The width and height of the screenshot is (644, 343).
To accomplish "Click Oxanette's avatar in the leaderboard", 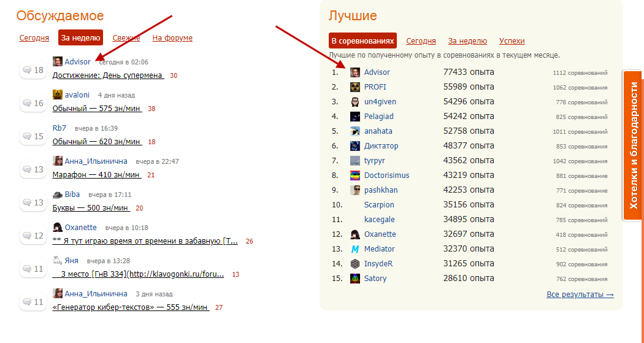I will pos(355,234).
